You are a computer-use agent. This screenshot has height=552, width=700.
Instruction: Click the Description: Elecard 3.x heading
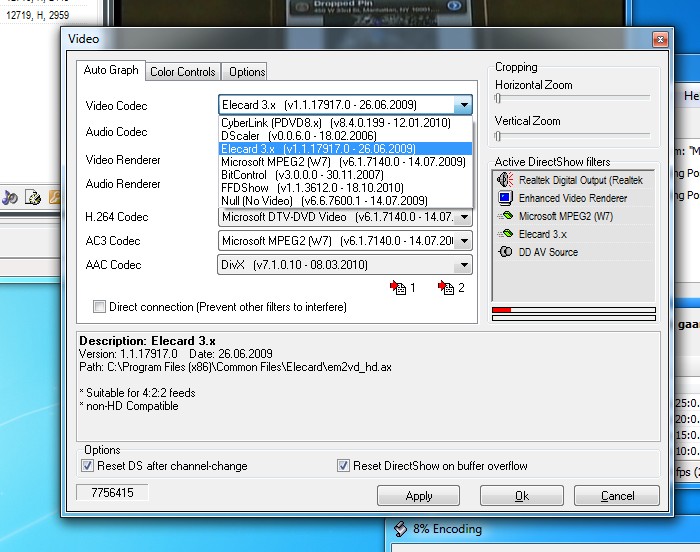147,341
